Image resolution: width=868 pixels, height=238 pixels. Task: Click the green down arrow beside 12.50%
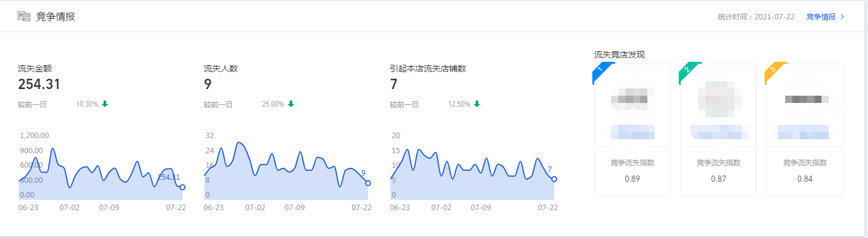(477, 104)
